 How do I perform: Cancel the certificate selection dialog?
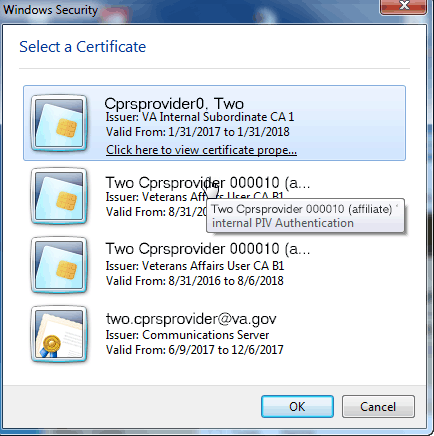tap(378, 407)
